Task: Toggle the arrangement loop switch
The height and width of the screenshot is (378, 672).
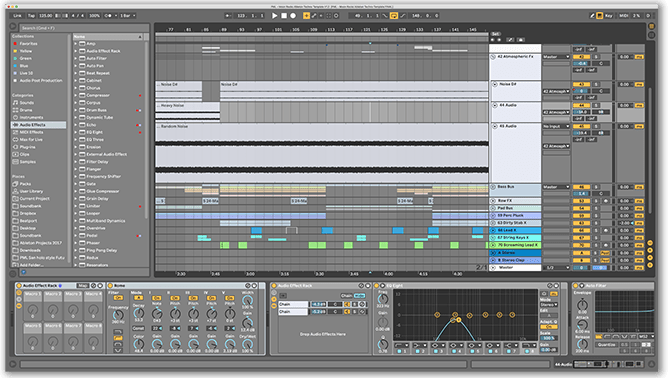Action: [393, 15]
